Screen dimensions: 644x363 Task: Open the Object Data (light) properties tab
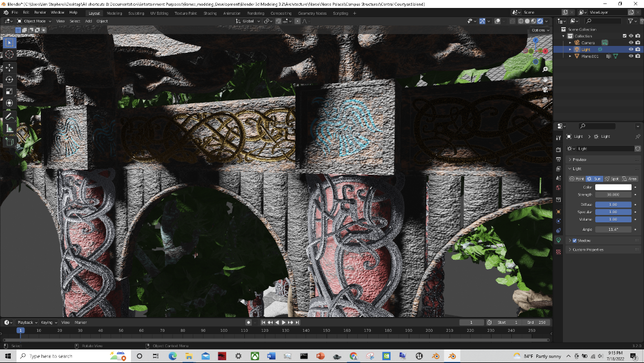click(558, 240)
